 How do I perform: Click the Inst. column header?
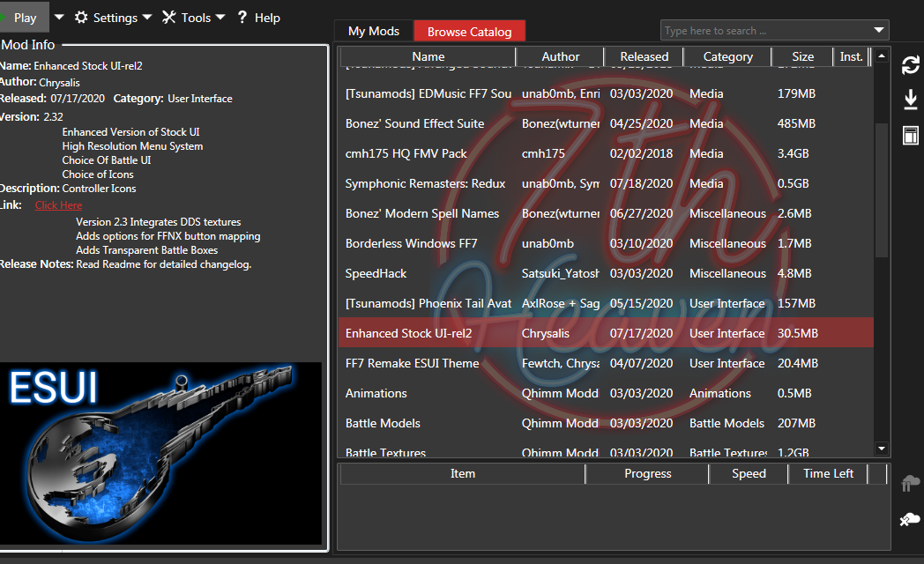pyautogui.click(x=851, y=56)
